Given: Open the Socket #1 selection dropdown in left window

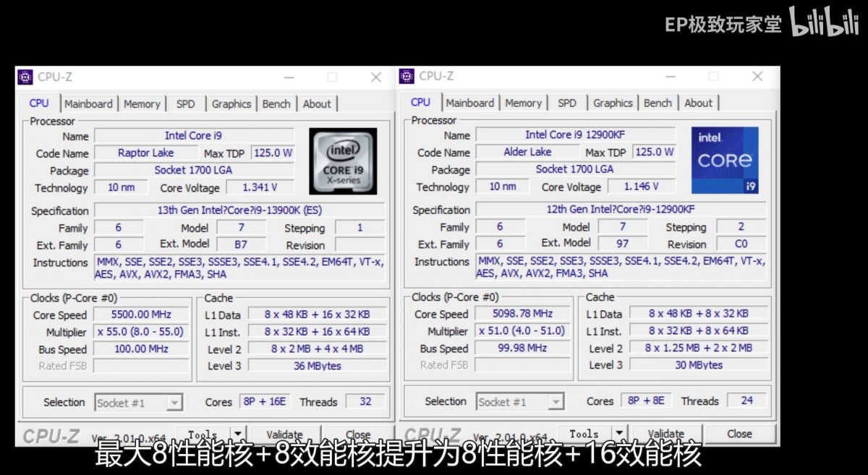Looking at the screenshot, I should (x=174, y=401).
